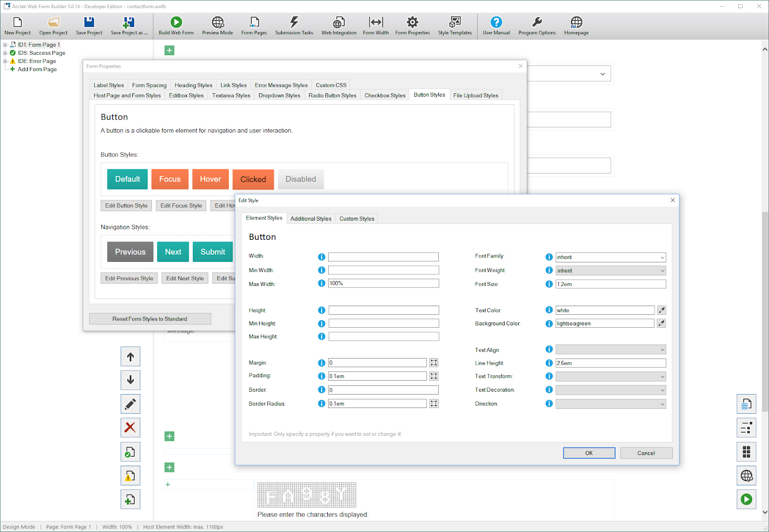Open Form Properties toolbar icon
This screenshot has height=532, width=769.
tap(412, 26)
